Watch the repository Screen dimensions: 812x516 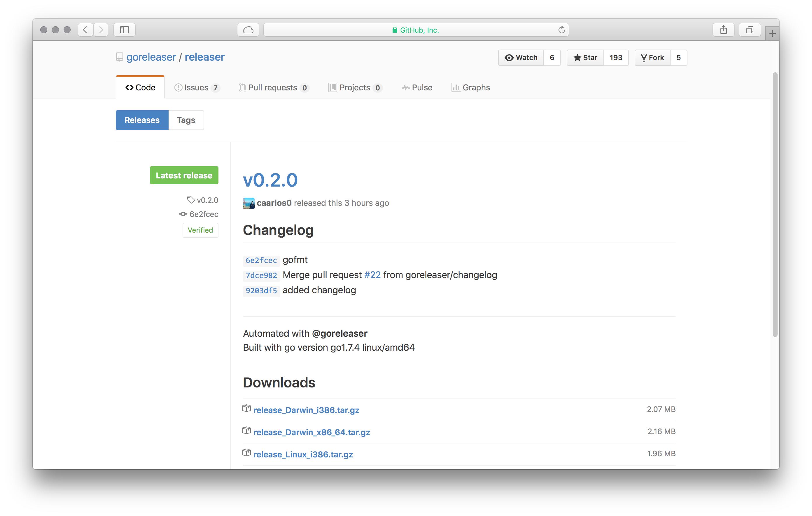pyautogui.click(x=521, y=58)
